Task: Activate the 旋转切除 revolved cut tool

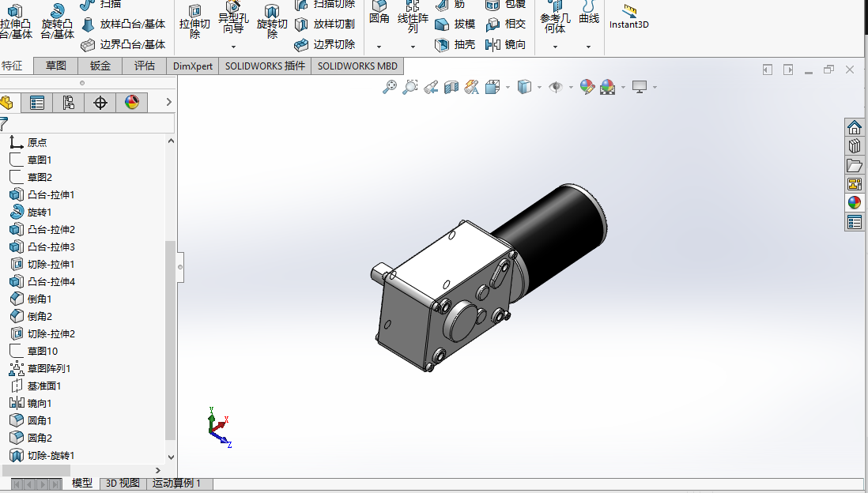Action: pos(272,22)
